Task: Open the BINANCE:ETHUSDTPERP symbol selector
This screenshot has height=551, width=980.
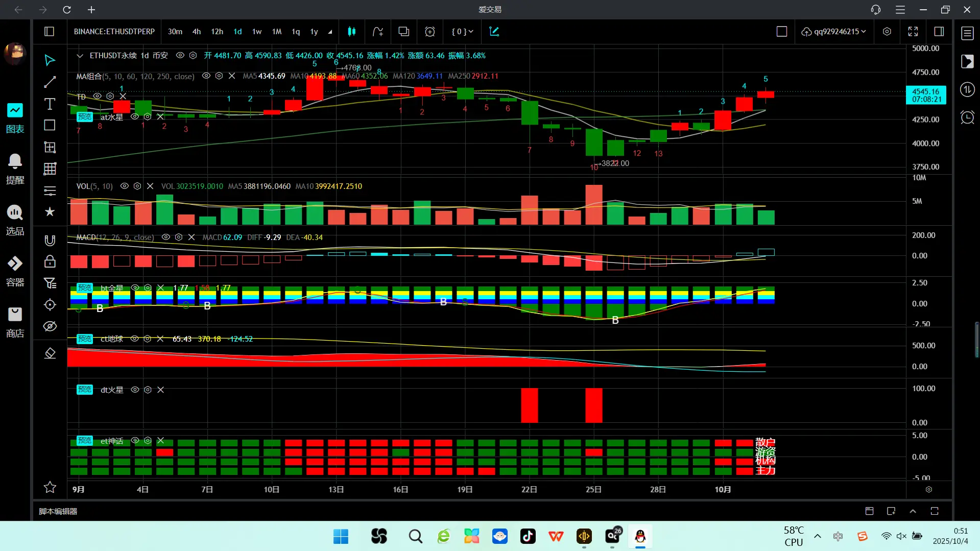Action: 114,32
